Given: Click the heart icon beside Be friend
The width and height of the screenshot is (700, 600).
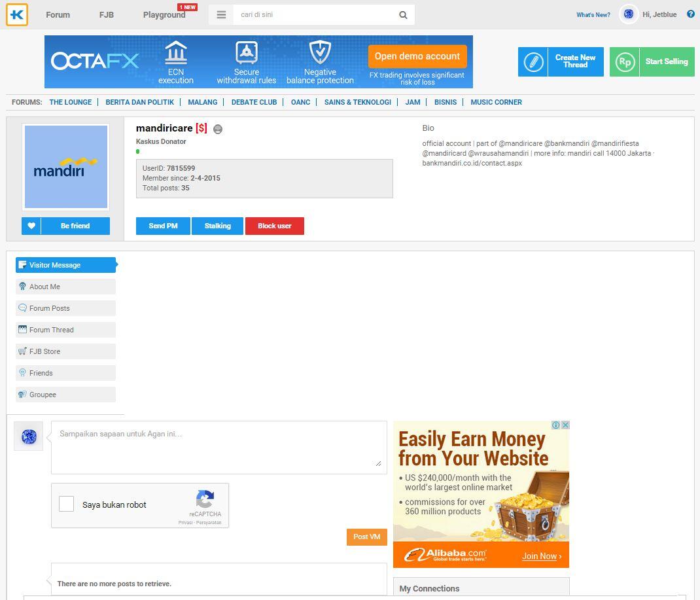Looking at the screenshot, I should click(x=31, y=226).
